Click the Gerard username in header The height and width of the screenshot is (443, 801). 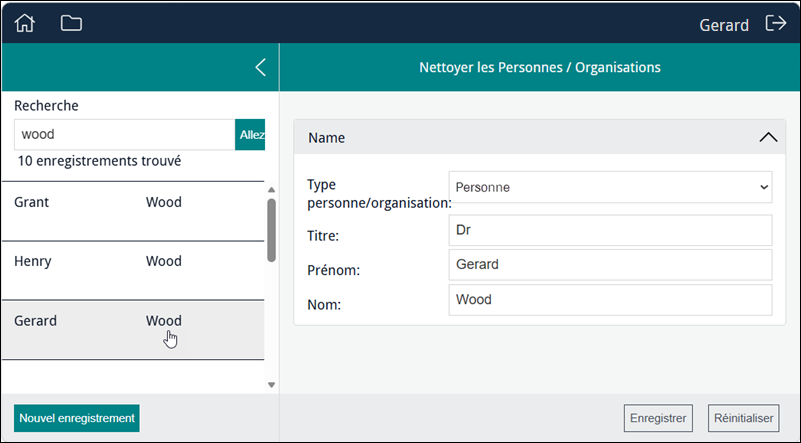[724, 25]
